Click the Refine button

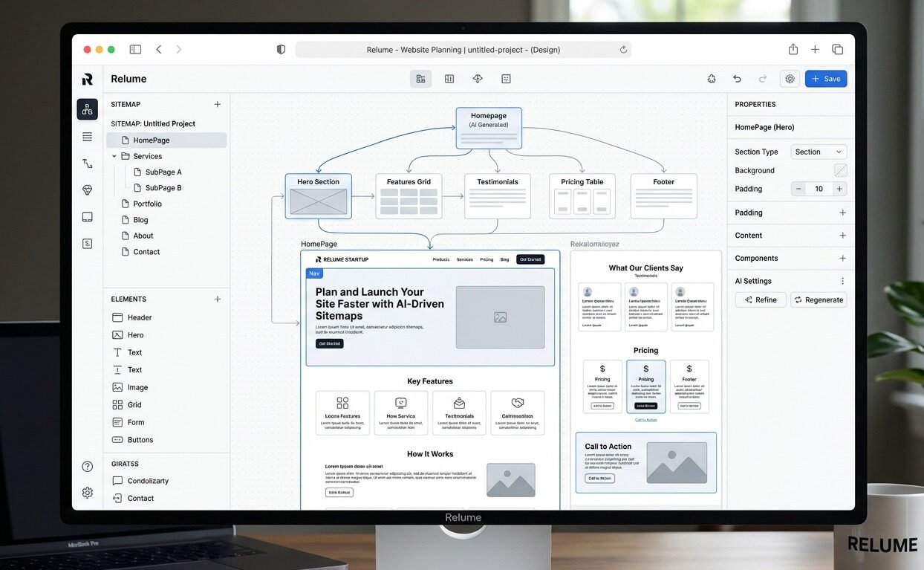point(761,300)
